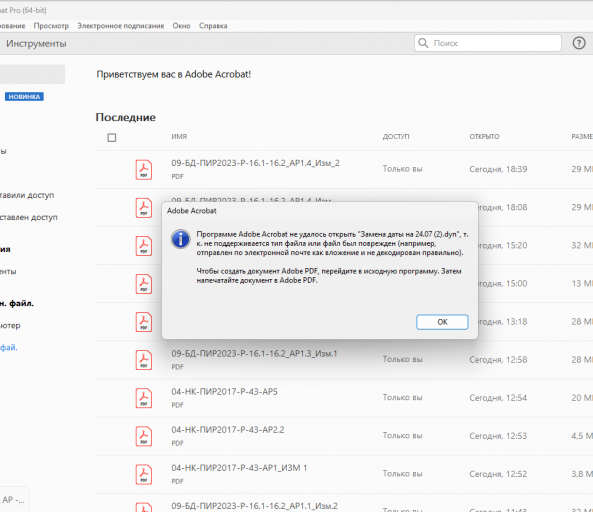Click the PDF icon of 04-НК-ПИР2017-Р-43-АР2.2
This screenshot has height=512, width=593.
point(144,436)
